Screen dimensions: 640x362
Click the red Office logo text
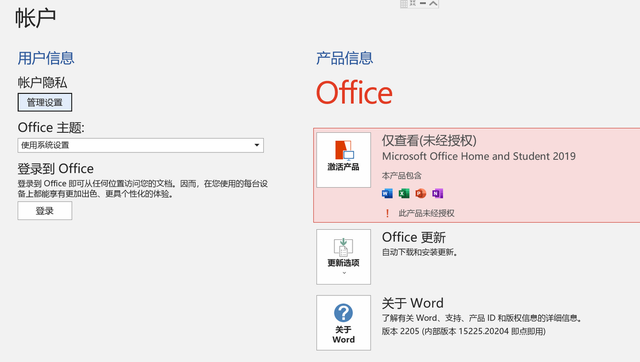pyautogui.click(x=354, y=93)
